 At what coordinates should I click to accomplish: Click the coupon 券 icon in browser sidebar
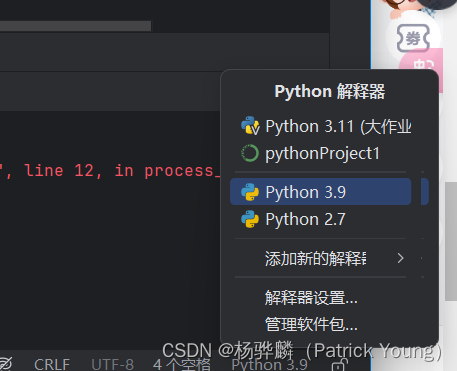(x=413, y=39)
